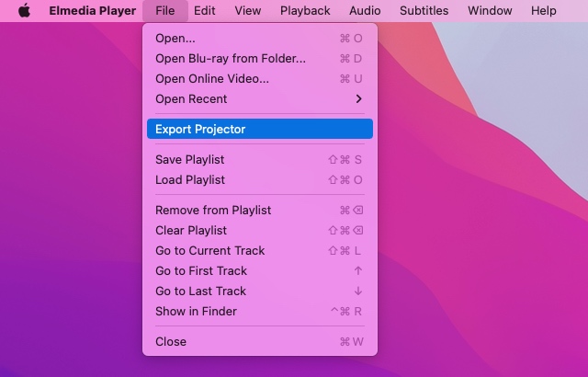588x377 pixels.
Task: Select Go to Current Track
Action: 260,251
